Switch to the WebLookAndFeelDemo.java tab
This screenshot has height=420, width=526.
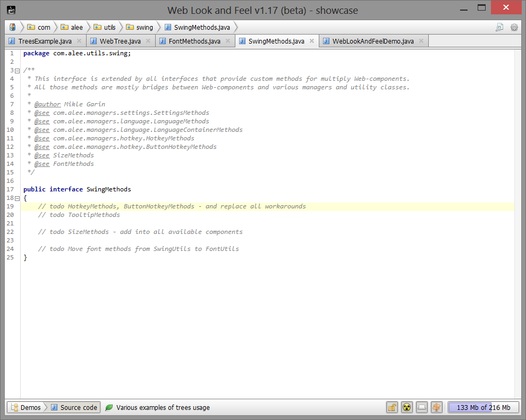[x=374, y=41]
